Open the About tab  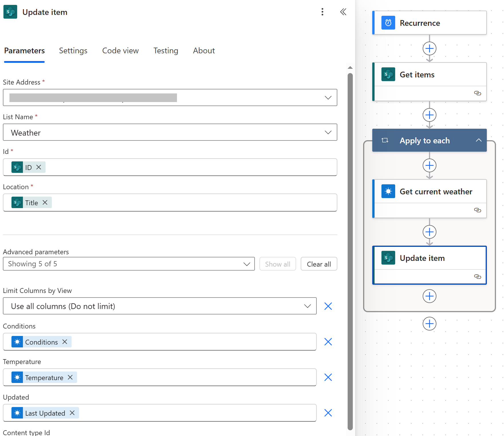pos(204,51)
